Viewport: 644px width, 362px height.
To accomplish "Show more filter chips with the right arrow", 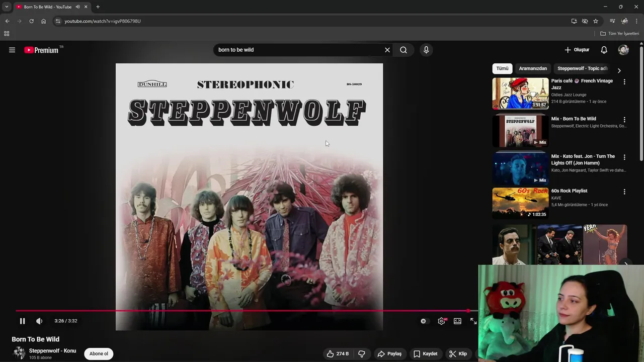I will [x=619, y=70].
